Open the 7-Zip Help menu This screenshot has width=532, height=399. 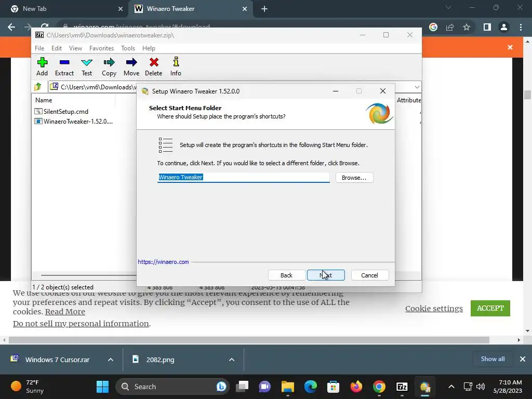(x=149, y=48)
